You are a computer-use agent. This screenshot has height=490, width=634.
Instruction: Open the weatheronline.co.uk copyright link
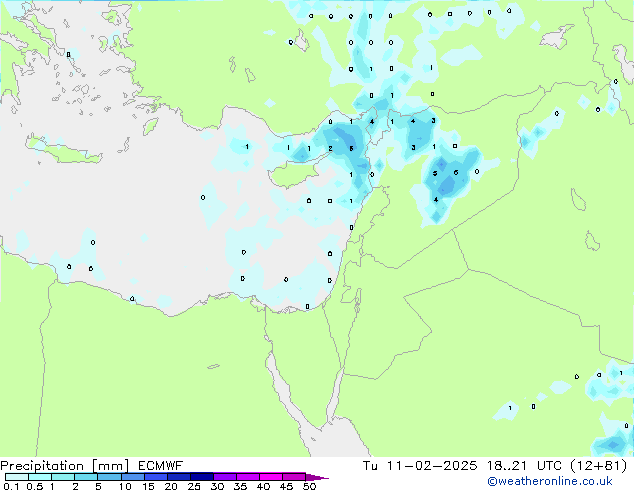550,481
